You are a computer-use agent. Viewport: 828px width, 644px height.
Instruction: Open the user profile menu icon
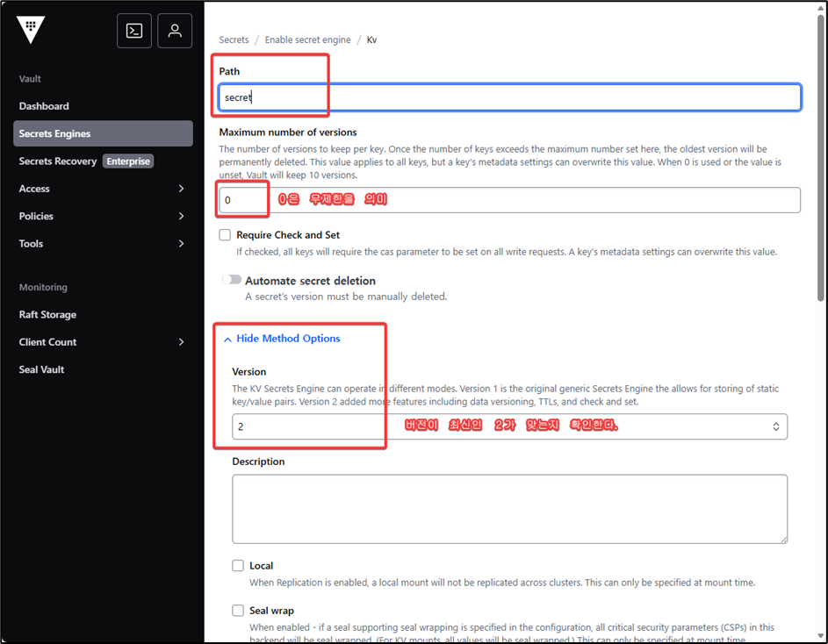pos(175,31)
